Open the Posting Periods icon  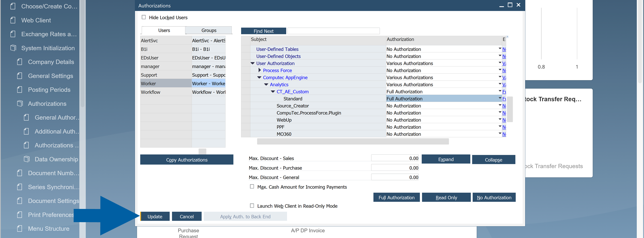click(20, 90)
